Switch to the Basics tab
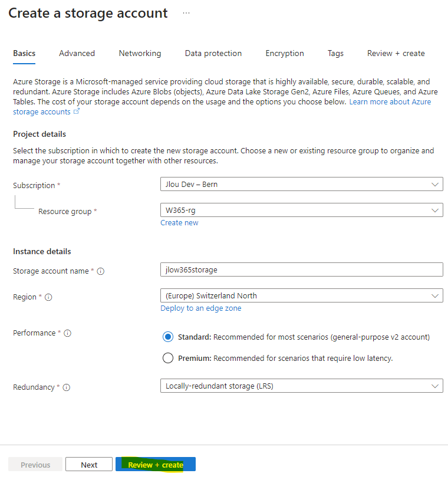 (x=24, y=53)
